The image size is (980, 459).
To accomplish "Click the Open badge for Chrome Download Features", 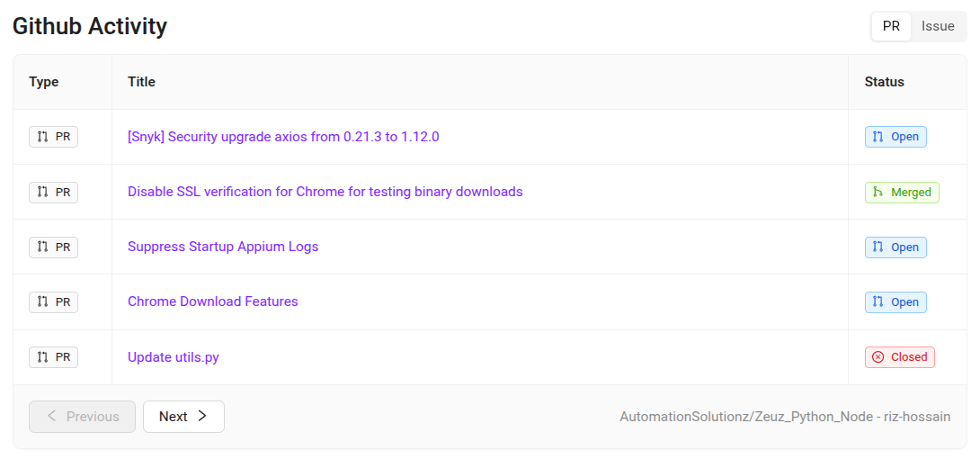I will (895, 302).
